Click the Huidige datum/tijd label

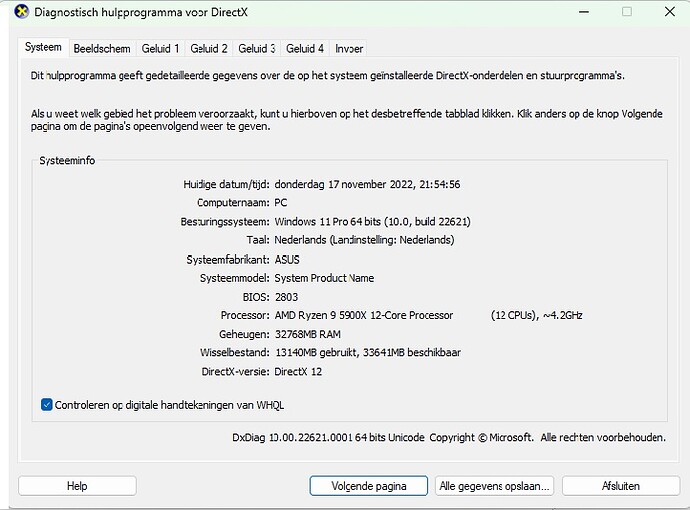click(x=226, y=184)
